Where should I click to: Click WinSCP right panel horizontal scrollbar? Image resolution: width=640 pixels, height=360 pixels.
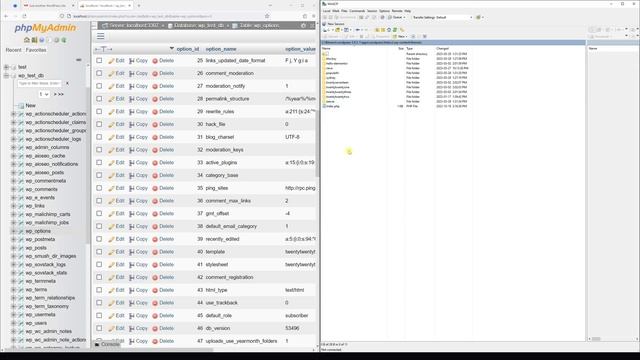click(596, 339)
